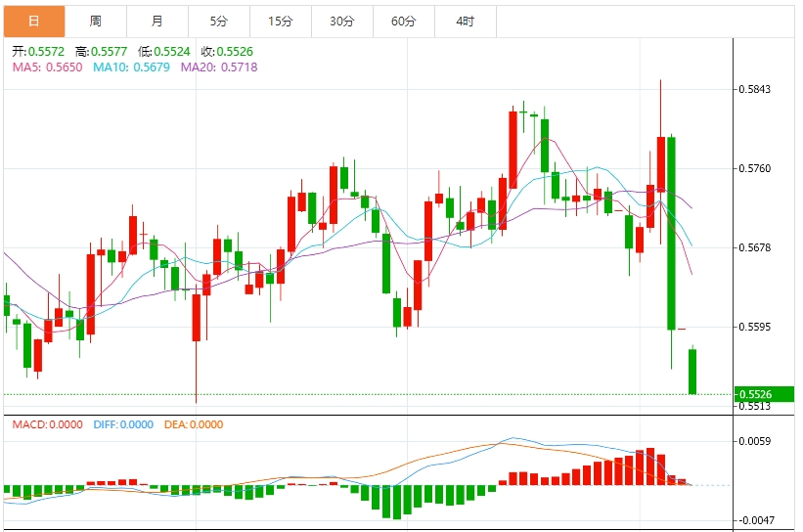Click the high price 高:0.5577
Viewport: 803px width, 532px height.
[x=101, y=52]
